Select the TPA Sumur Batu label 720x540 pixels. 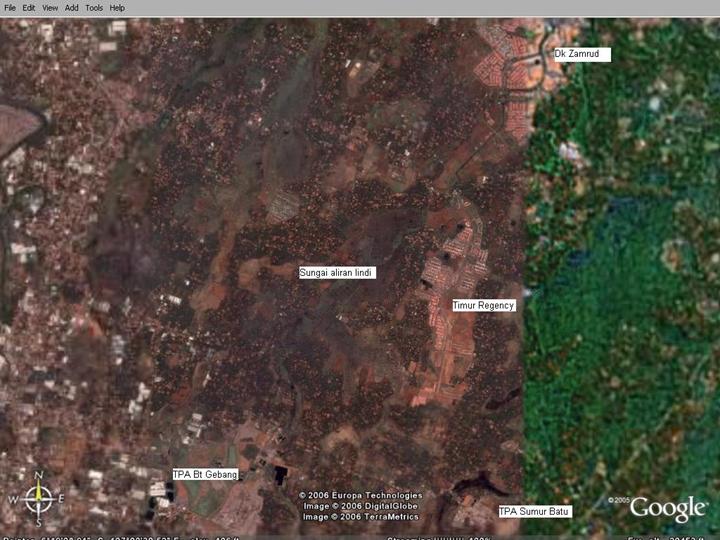[x=535, y=511]
